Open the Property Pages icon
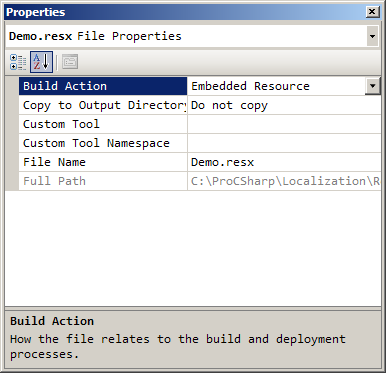 pos(70,62)
